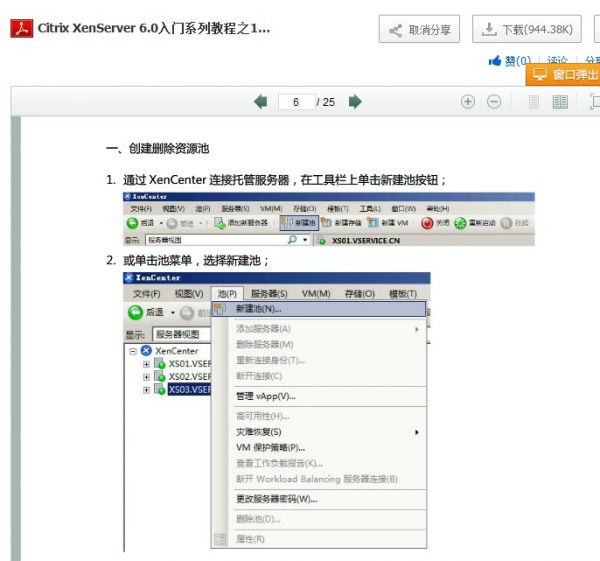Choose 新建池(N)... from the pool menu
600x561 pixels.
(319, 309)
